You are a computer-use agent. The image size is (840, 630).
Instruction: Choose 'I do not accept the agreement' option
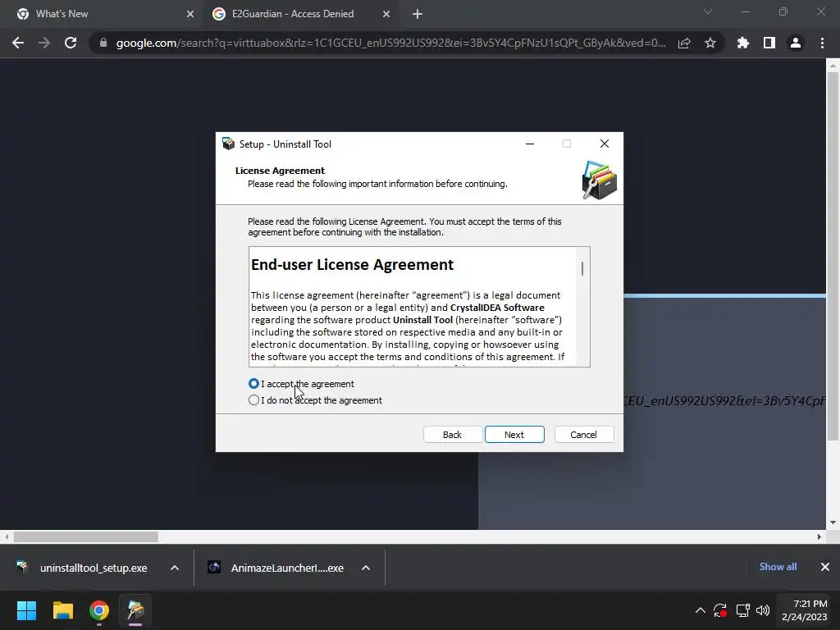254,400
